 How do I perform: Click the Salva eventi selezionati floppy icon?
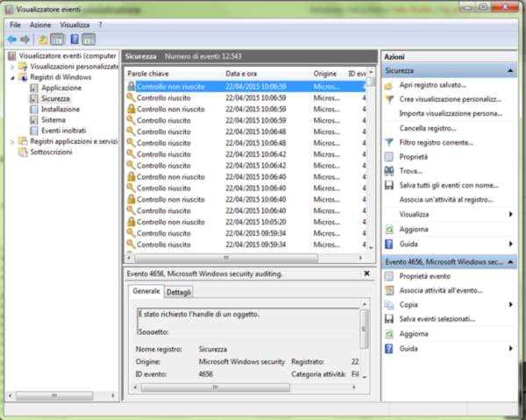388,318
